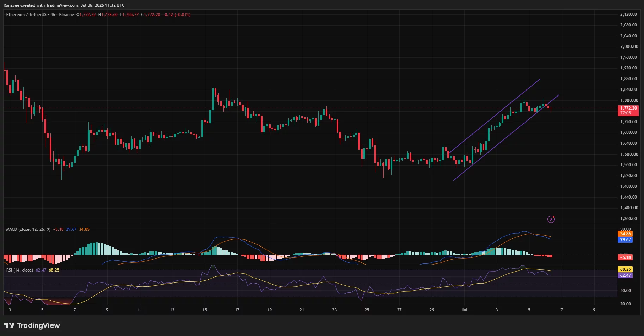Click date label 23 on time axis
Screen dimensions: 644x336
(334, 310)
